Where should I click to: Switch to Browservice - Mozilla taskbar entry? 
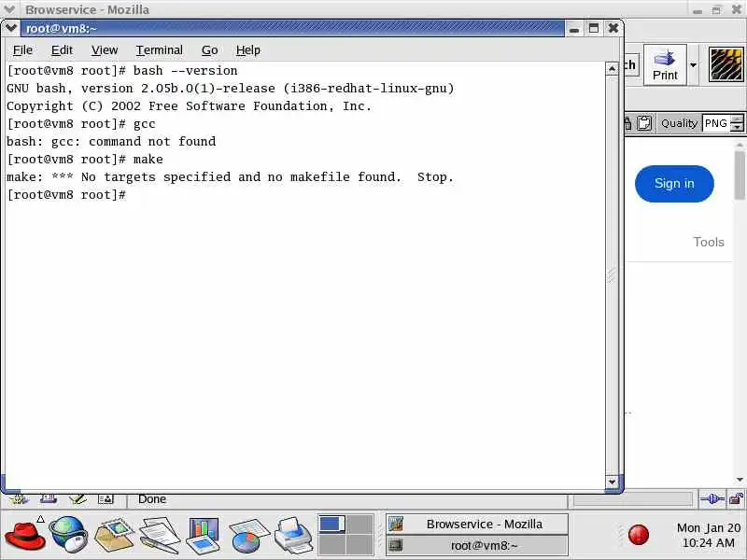tap(477, 525)
